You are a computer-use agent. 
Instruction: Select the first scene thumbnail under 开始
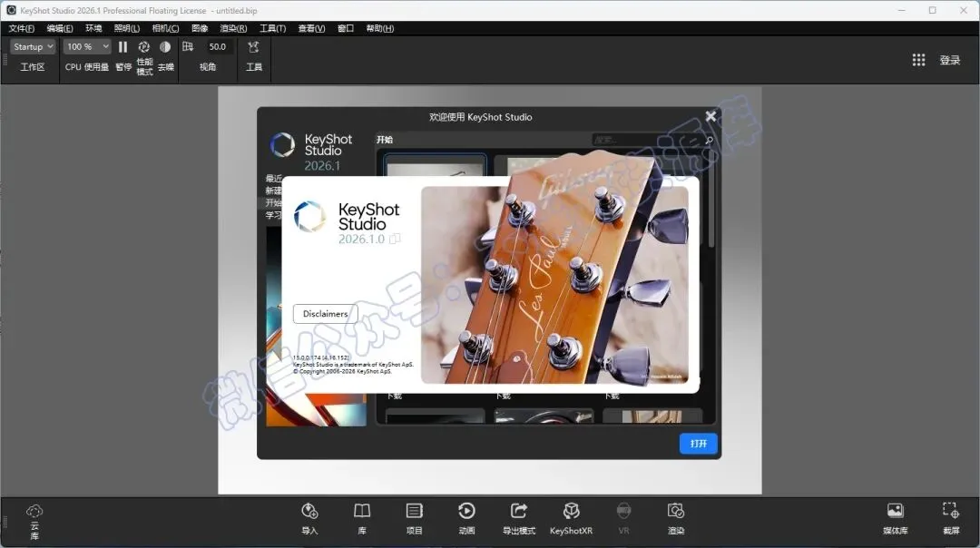coord(435,166)
